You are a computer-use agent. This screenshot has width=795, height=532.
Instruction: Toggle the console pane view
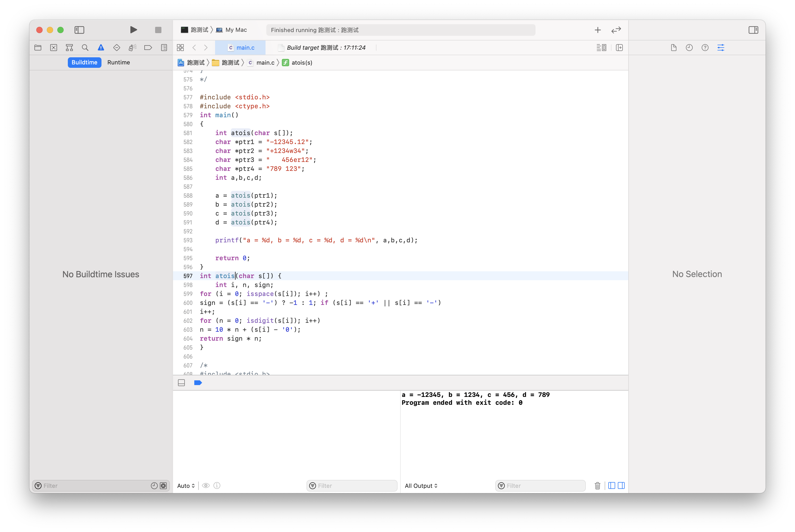621,485
